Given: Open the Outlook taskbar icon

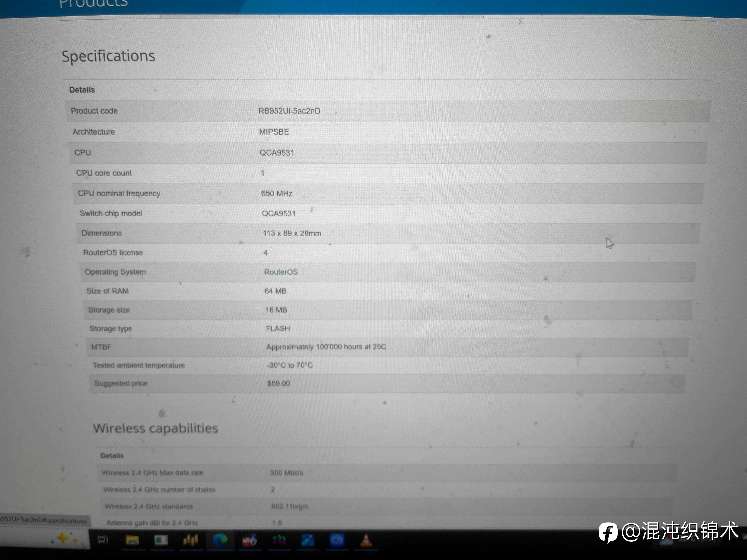Looking at the screenshot, I should [337, 540].
